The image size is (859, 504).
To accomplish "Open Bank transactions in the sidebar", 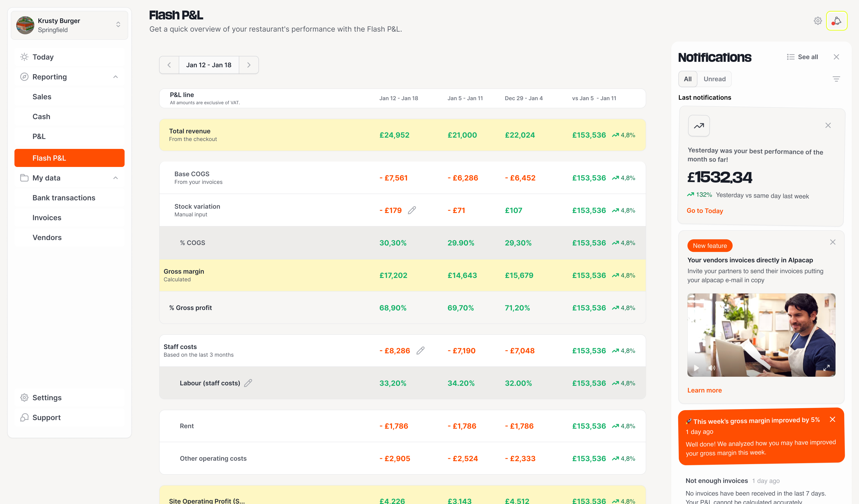I will 64,198.
